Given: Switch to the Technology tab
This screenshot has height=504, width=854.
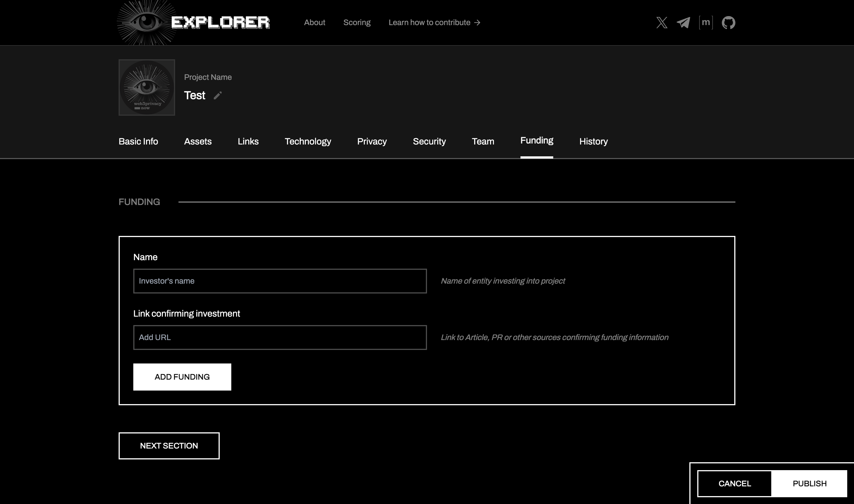Looking at the screenshot, I should (308, 141).
